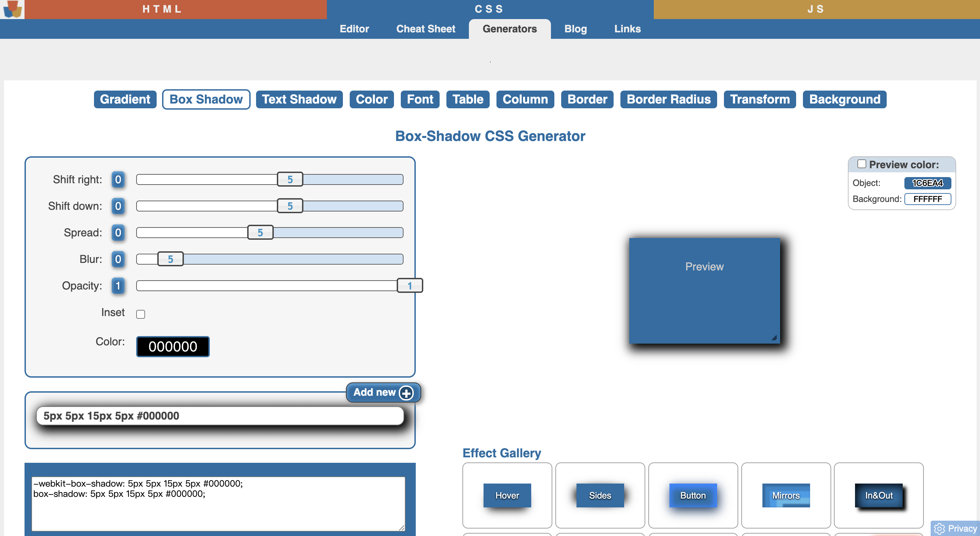
Task: Click the Blur slider handle
Action: [171, 259]
